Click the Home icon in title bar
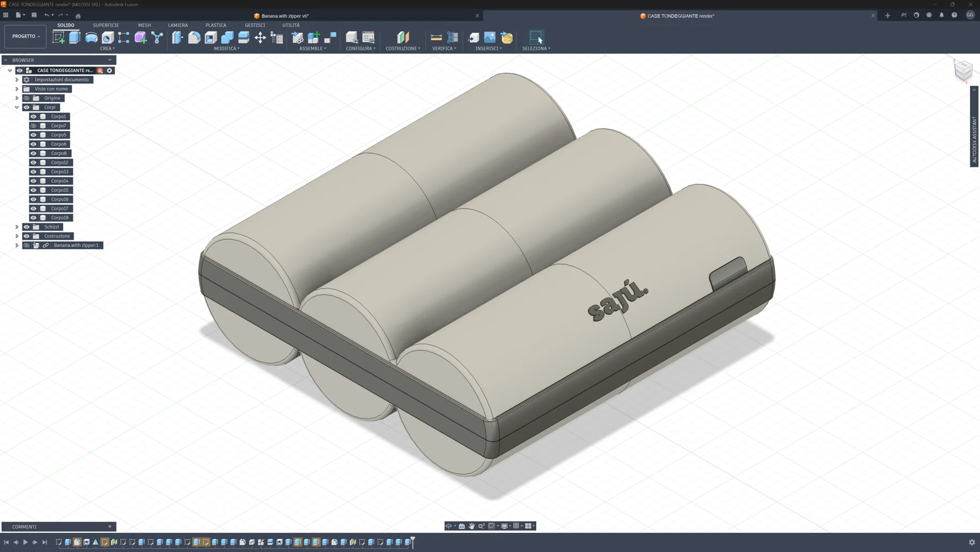 coord(78,16)
